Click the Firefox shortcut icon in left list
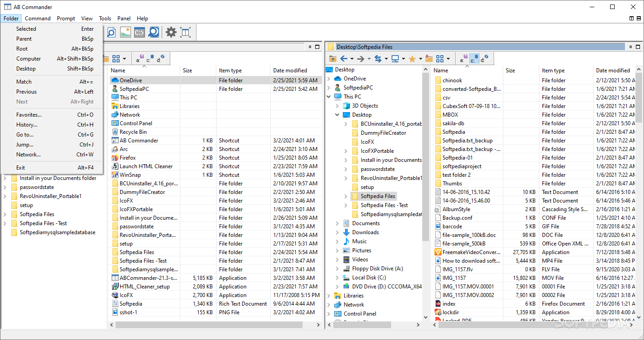Viewport: 644px width, 340px height. click(x=115, y=158)
